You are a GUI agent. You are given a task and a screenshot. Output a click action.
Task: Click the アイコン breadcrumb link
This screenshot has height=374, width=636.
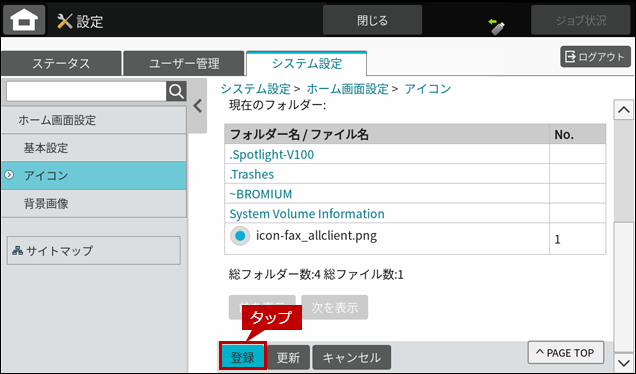(428, 88)
